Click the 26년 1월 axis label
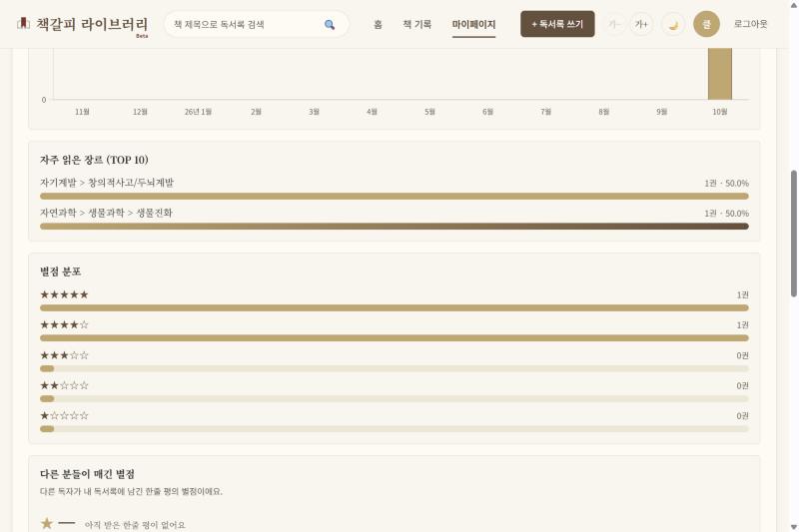 point(198,112)
